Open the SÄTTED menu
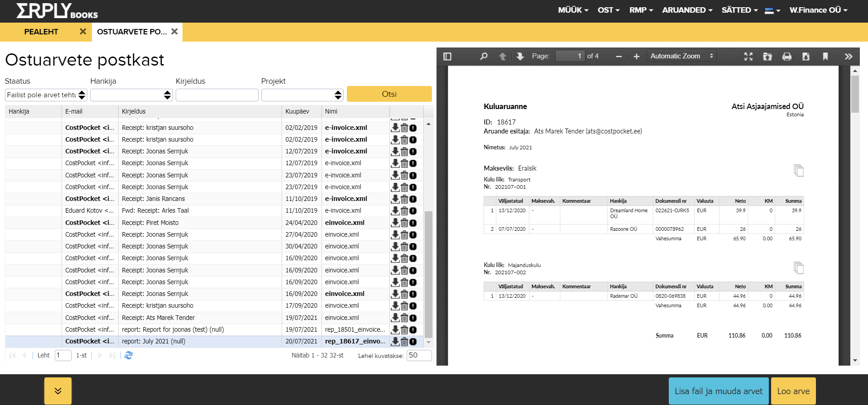Screen dimensions: 868x405 (x=740, y=10)
